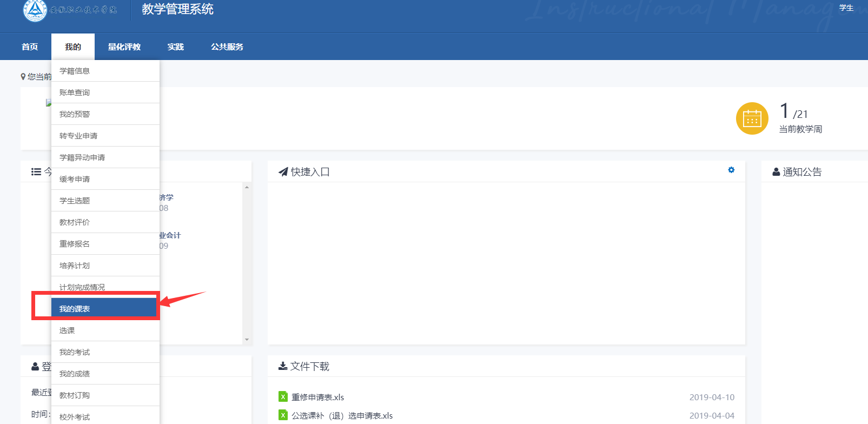Click the yellow calendar week icon
Image resolution: width=868 pixels, height=424 pixels.
(752, 118)
